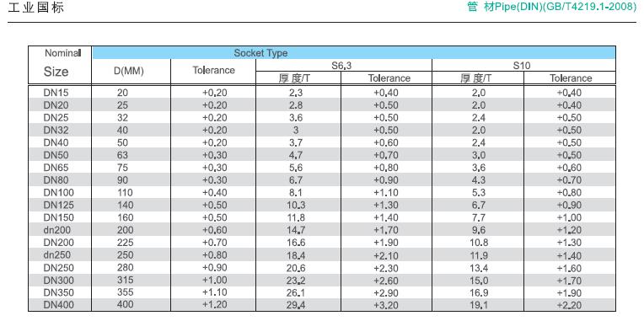644x321 pixels.
Task: Click the dn250 row label
Action: [x=57, y=255]
